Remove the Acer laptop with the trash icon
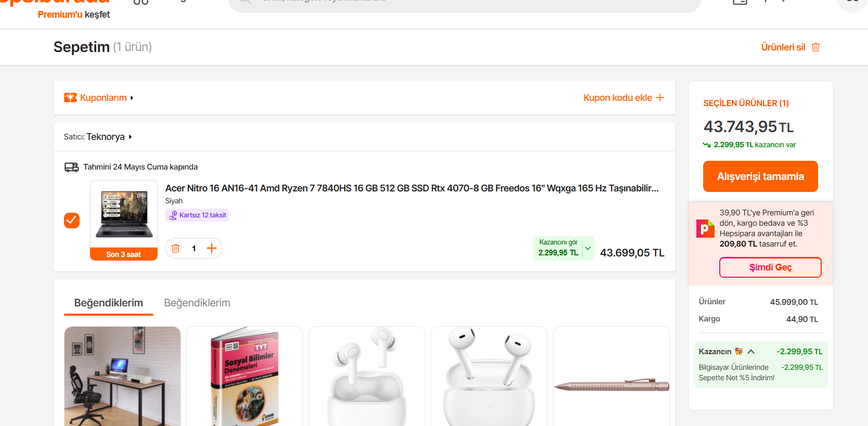The image size is (868, 426). click(176, 249)
